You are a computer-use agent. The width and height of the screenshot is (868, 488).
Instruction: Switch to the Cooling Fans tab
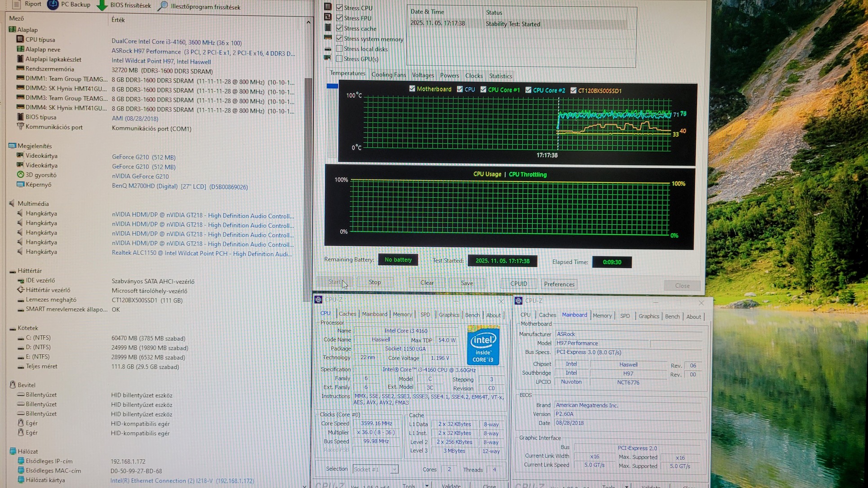click(388, 75)
